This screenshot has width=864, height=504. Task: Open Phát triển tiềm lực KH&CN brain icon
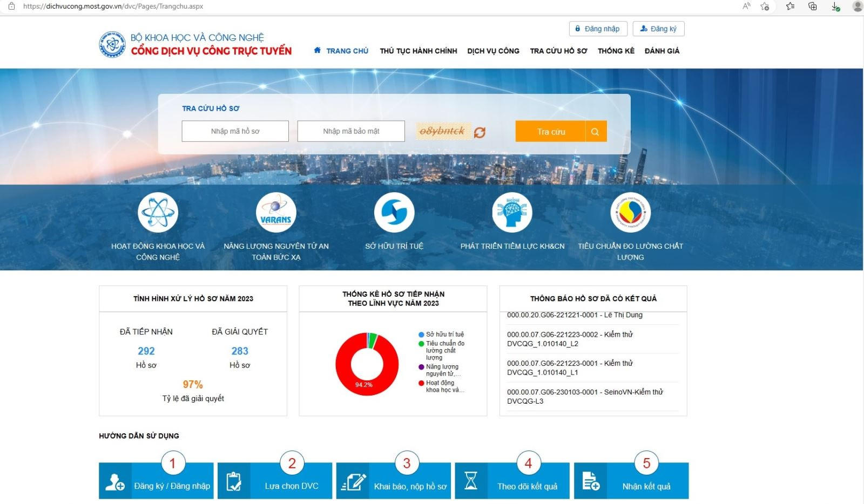pyautogui.click(x=512, y=213)
